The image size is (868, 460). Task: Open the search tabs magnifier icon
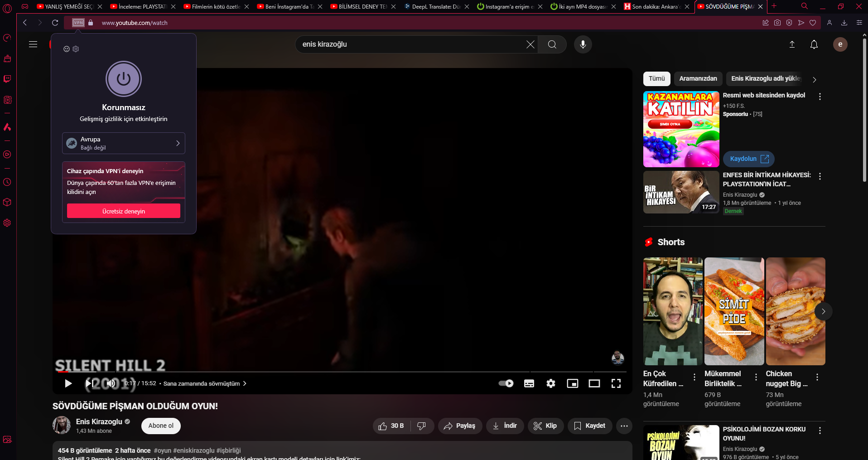tap(805, 6)
